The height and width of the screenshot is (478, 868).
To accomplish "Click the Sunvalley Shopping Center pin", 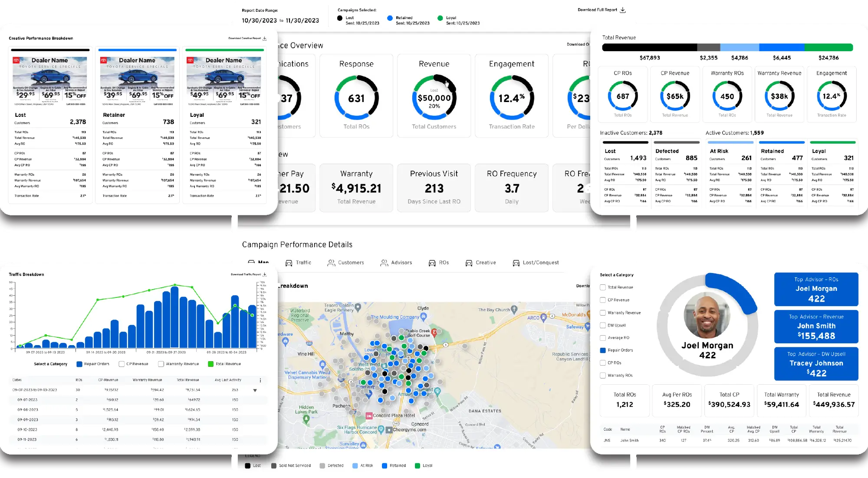I will pyautogui.click(x=363, y=445).
